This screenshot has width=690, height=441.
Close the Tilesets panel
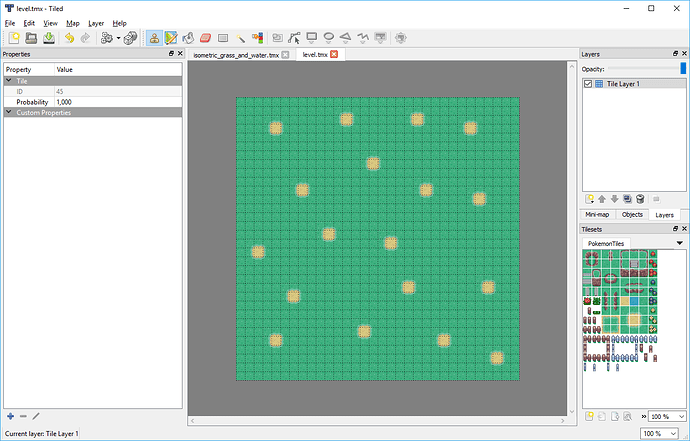[x=684, y=229]
